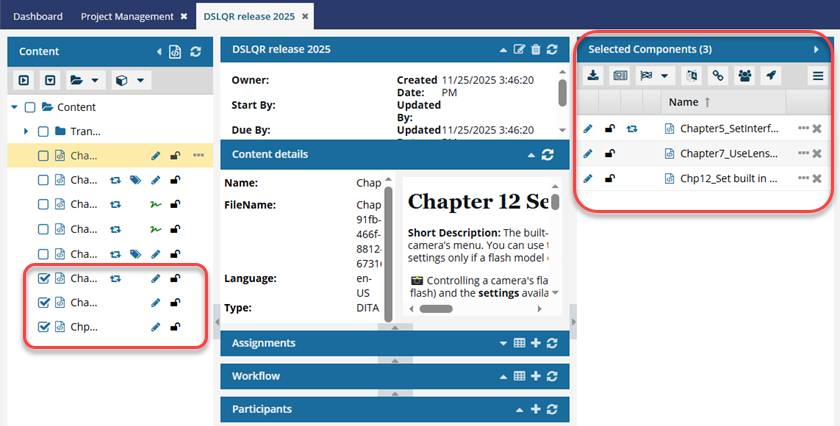Image resolution: width=840 pixels, height=426 pixels.
Task: Tick the checkbox for the Tran folder
Action: click(x=43, y=131)
